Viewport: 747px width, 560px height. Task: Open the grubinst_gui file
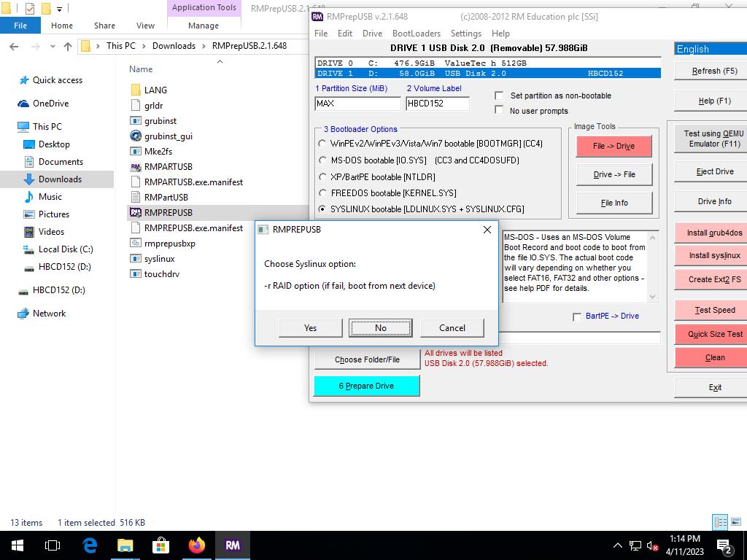[168, 136]
